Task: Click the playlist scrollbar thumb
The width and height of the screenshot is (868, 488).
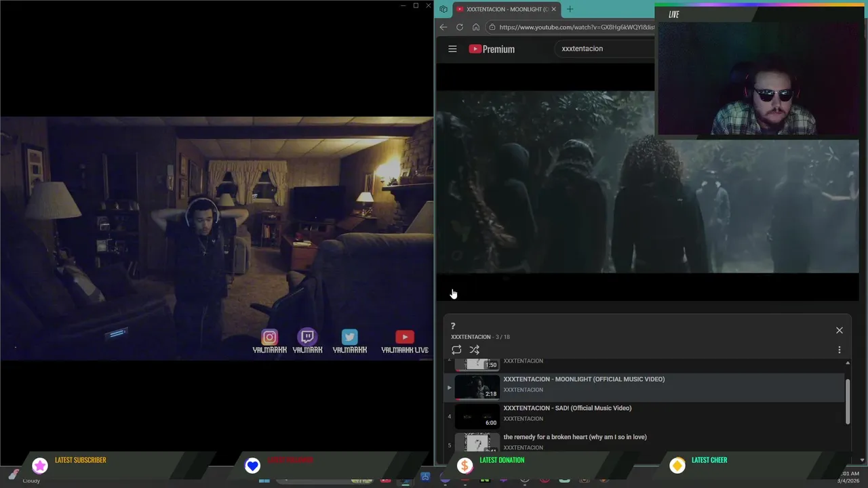Action: point(847,401)
